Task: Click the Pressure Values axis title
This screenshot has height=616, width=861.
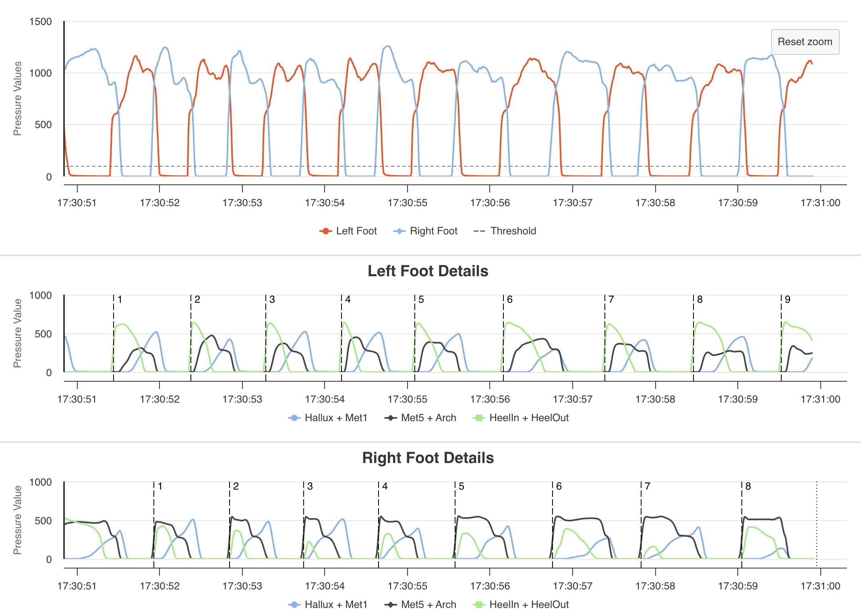Action: click(17, 99)
